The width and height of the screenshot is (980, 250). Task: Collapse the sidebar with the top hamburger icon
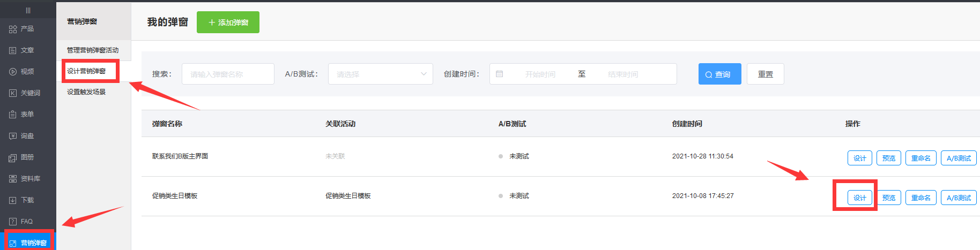tap(28, 10)
